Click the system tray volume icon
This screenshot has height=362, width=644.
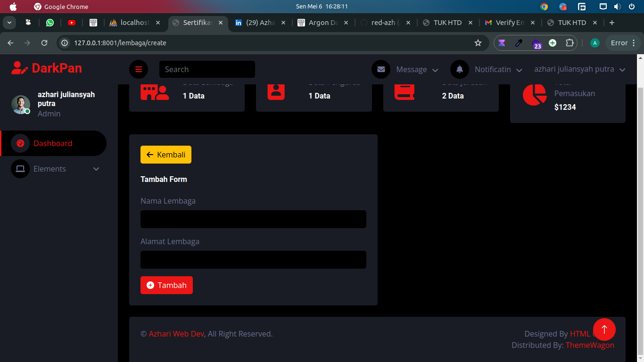618,7
